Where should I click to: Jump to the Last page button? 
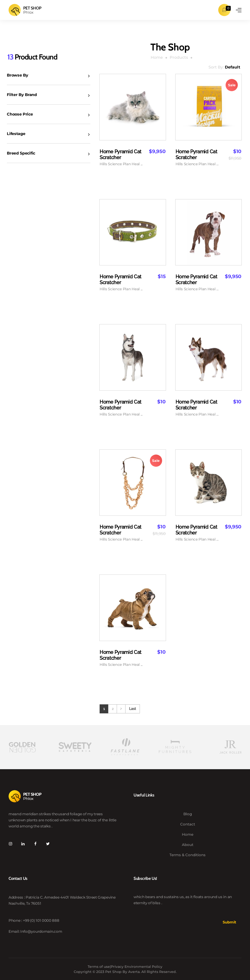tap(132, 709)
